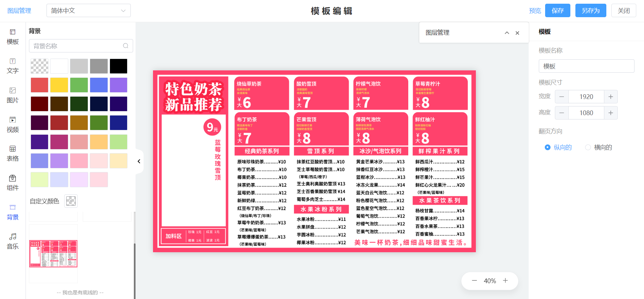The image size is (644, 299).
Task: Open the 图片 image panel icon
Action: pyautogui.click(x=12, y=95)
